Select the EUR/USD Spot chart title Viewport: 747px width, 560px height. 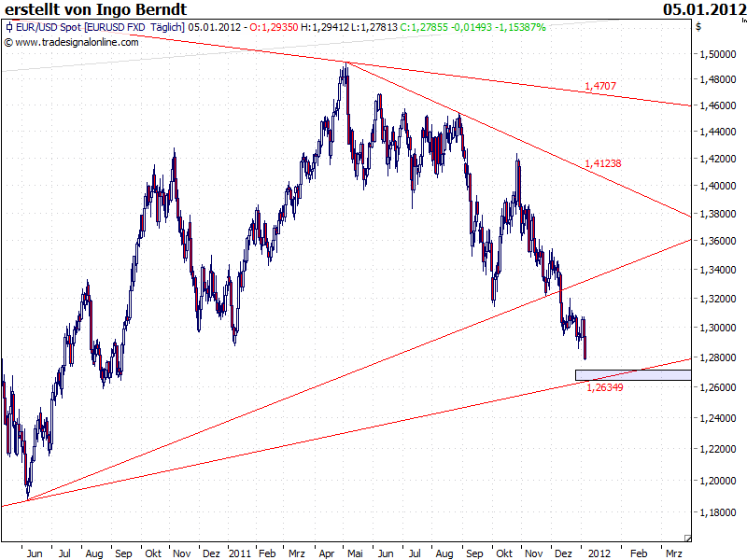click(x=100, y=27)
